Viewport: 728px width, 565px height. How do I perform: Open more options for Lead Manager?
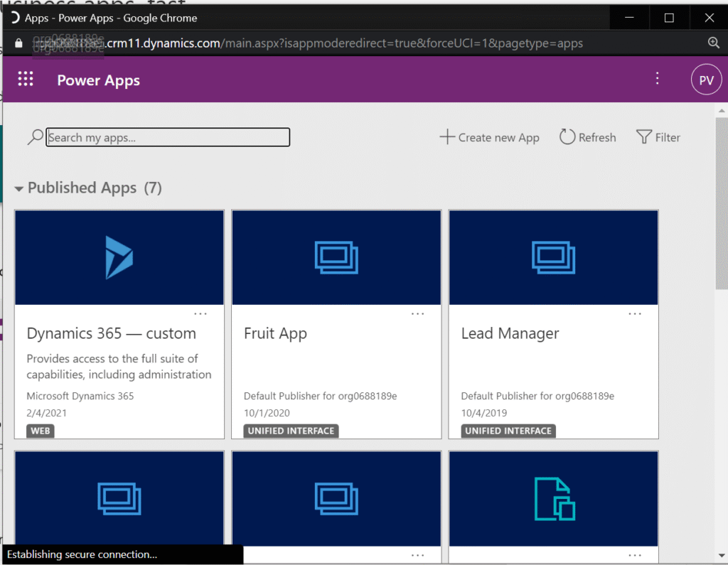[x=635, y=314]
